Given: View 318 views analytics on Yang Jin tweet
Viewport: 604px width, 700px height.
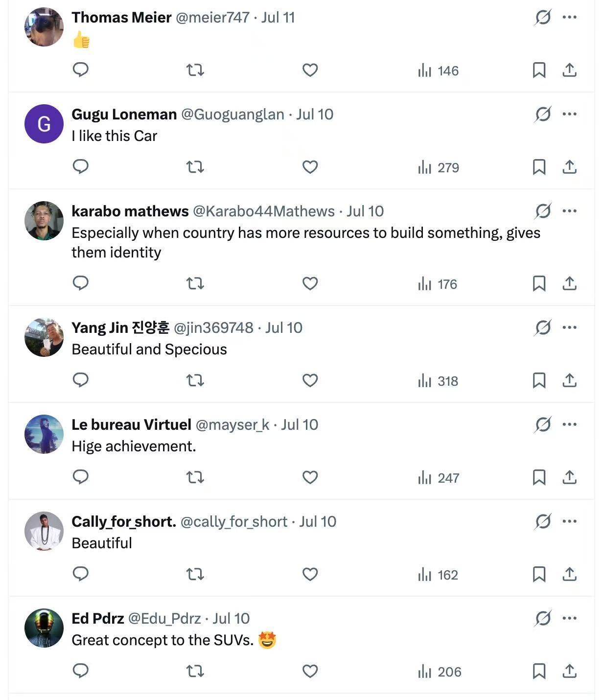Looking at the screenshot, I should 438,381.
